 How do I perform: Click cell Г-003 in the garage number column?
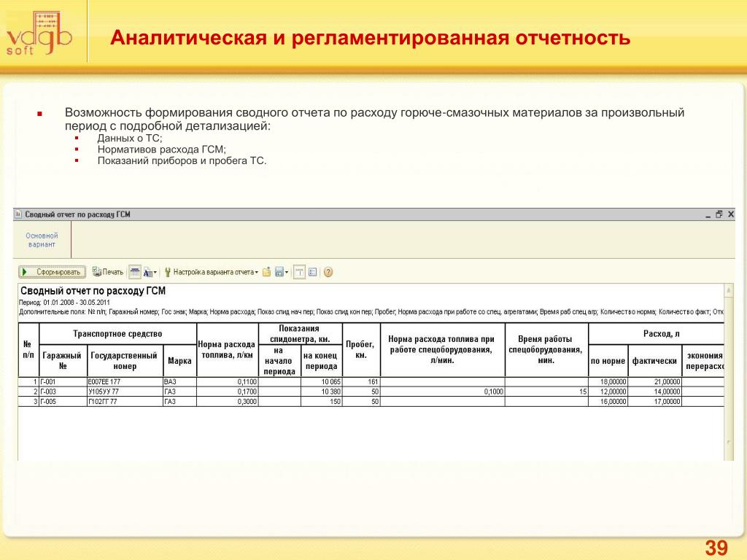tap(63, 392)
